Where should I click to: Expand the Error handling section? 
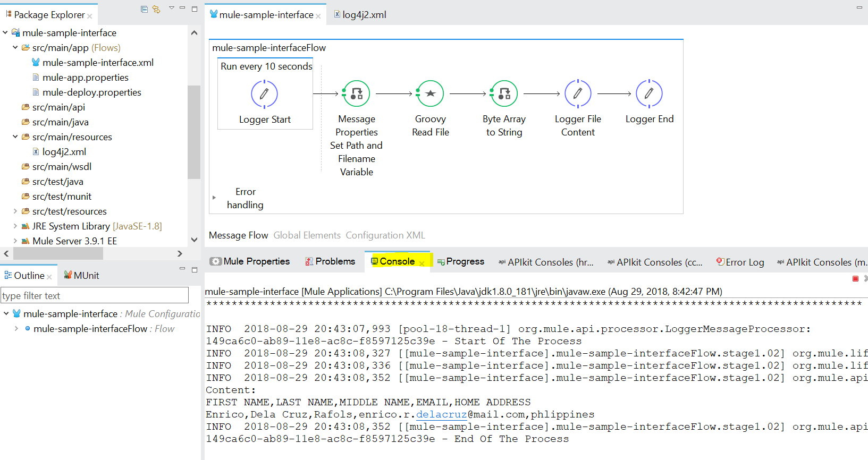pyautogui.click(x=214, y=198)
